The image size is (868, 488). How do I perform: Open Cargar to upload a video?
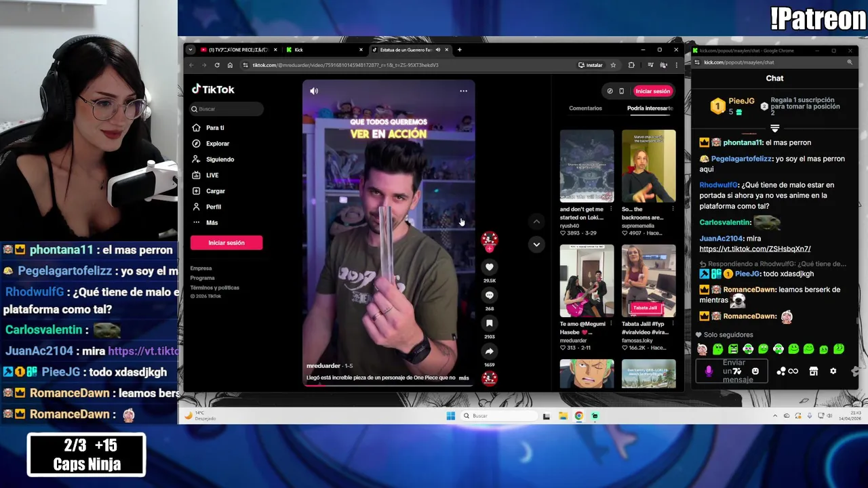tap(209, 191)
